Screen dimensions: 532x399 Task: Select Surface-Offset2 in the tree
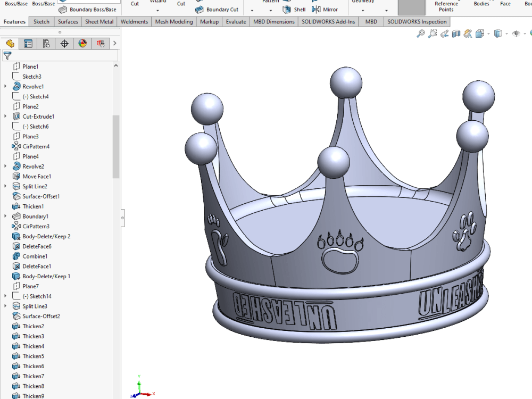[36, 316]
